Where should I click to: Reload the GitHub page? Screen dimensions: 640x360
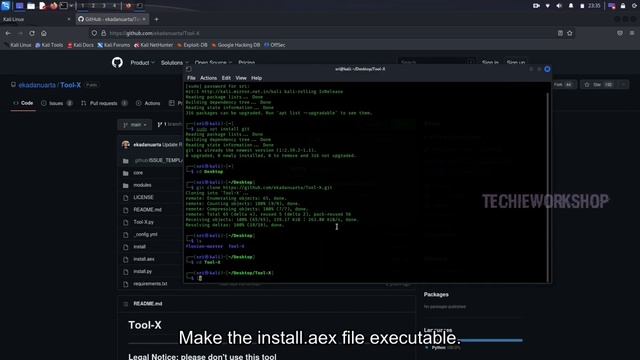32,33
